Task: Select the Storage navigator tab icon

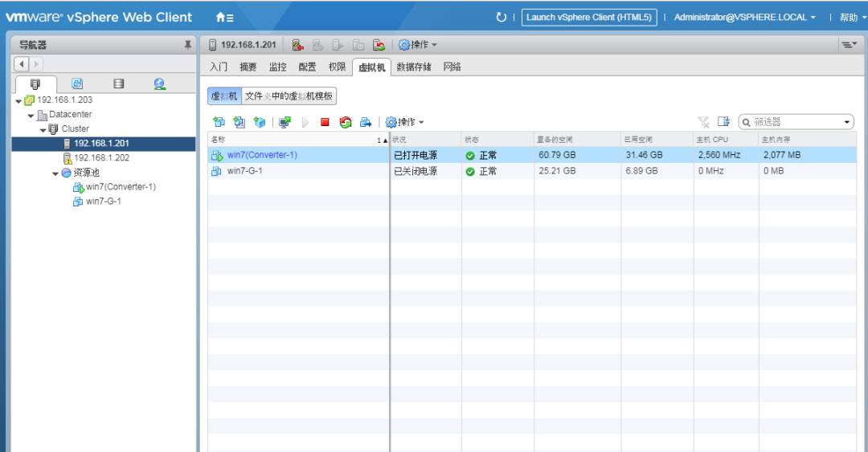Action: coord(118,83)
